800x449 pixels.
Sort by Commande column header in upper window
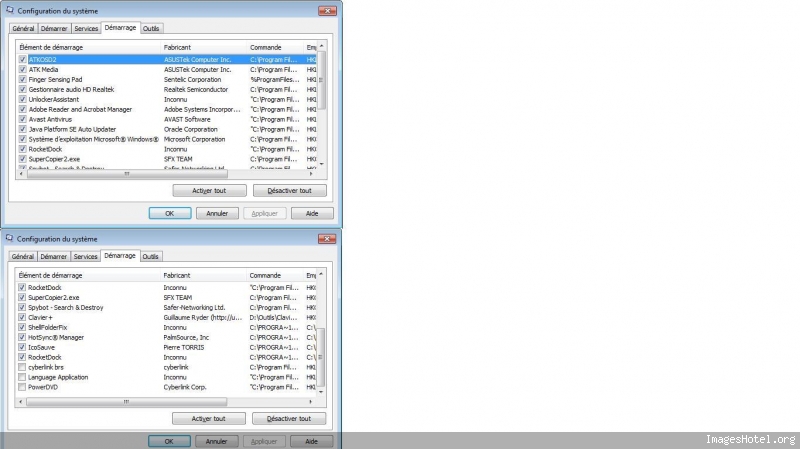coord(275,47)
